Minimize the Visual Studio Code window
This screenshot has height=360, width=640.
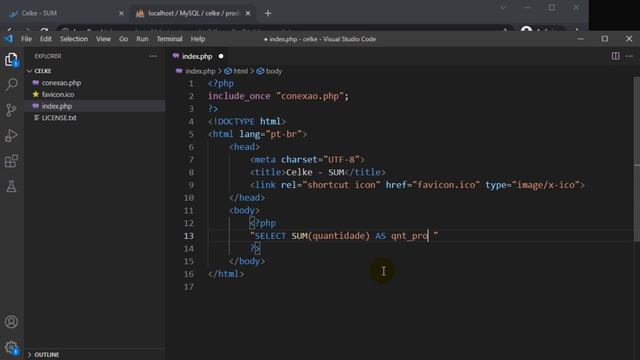[x=580, y=39]
